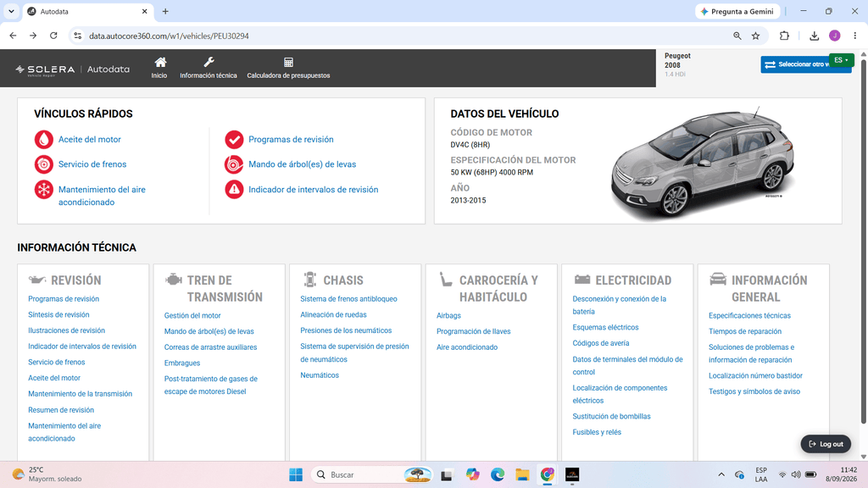
Task: Open File Explorer from taskbar
Action: click(x=522, y=474)
